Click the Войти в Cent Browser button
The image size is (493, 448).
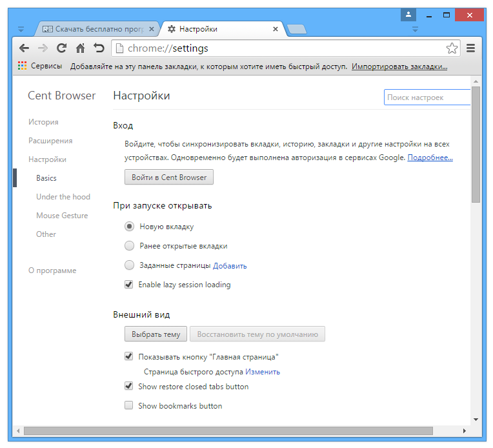pos(169,177)
